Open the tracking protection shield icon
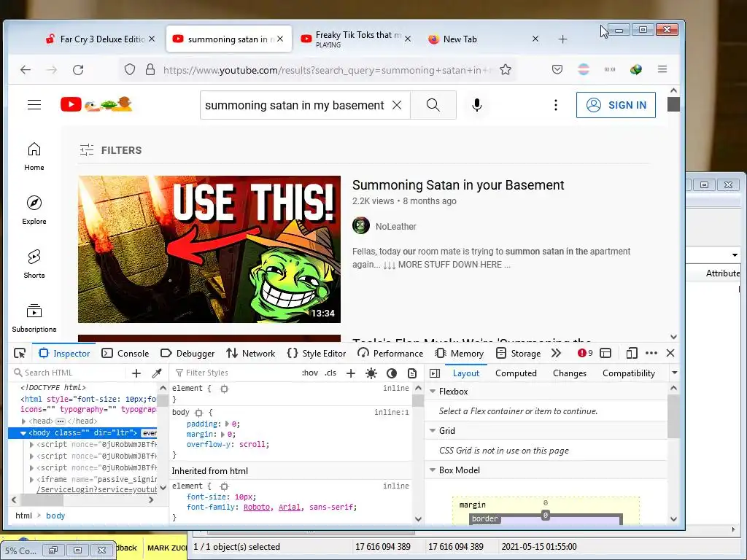The width and height of the screenshot is (747, 560). click(x=130, y=69)
